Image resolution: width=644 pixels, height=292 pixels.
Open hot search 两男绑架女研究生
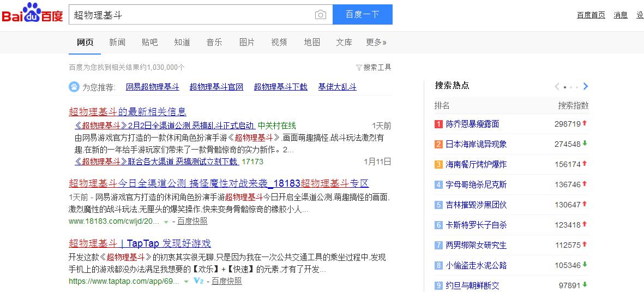pos(476,245)
